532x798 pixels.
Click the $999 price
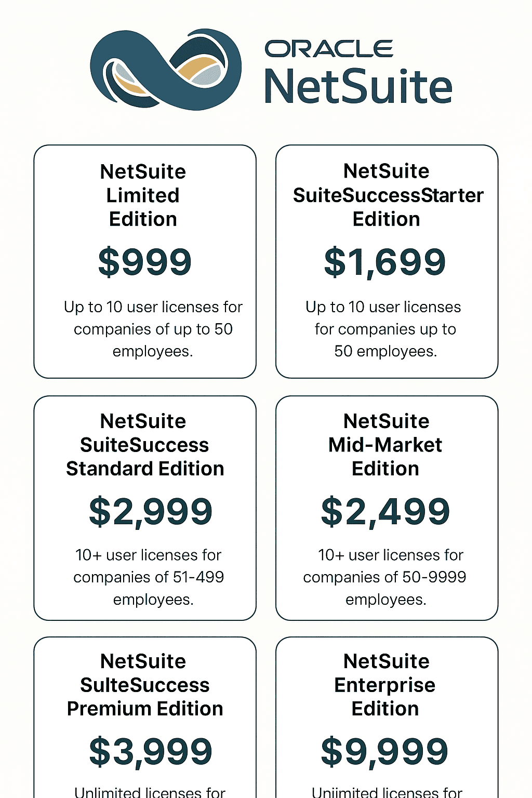[x=145, y=262]
